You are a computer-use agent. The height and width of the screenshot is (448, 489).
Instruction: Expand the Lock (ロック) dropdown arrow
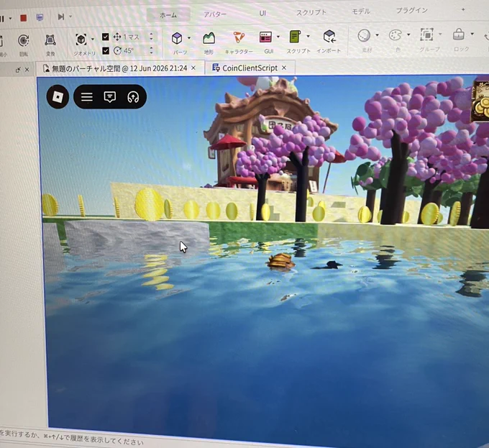click(472, 34)
